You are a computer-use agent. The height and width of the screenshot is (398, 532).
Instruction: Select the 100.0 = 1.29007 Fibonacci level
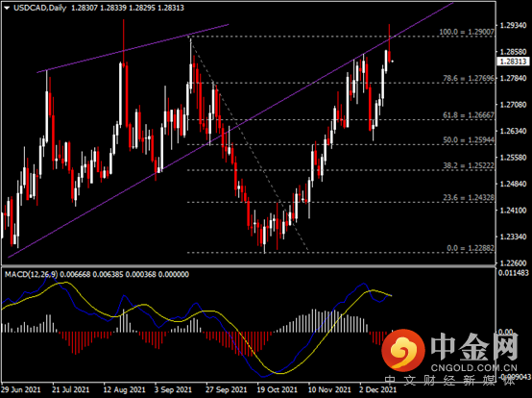[467, 33]
